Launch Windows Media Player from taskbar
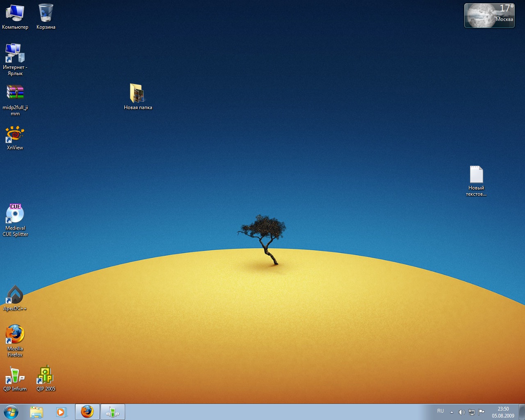Image resolution: width=525 pixels, height=420 pixels. pyautogui.click(x=62, y=412)
